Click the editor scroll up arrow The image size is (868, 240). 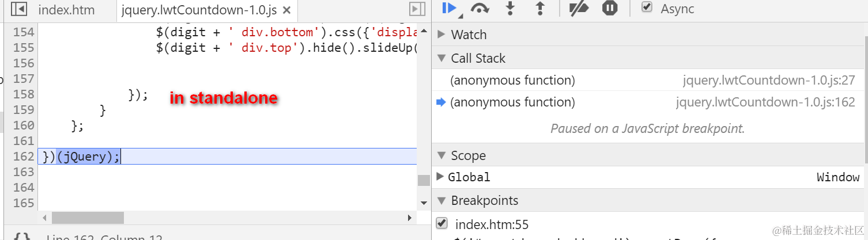click(424, 30)
